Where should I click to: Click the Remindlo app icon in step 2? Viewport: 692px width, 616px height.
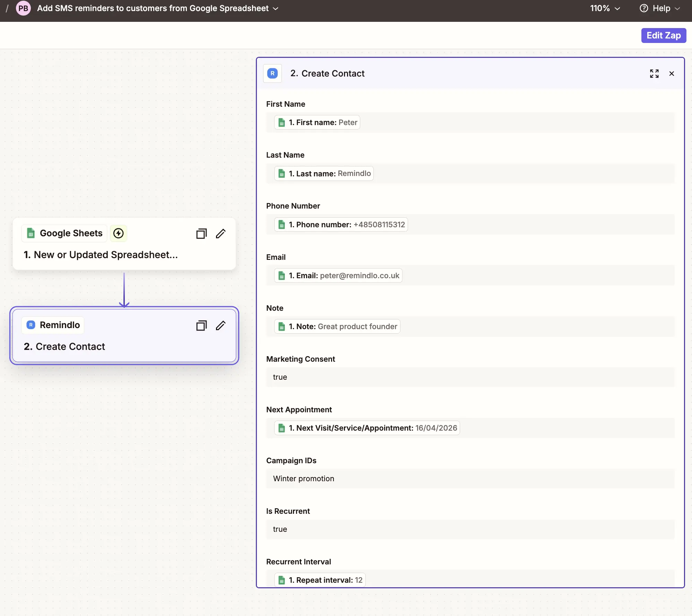pos(31,325)
